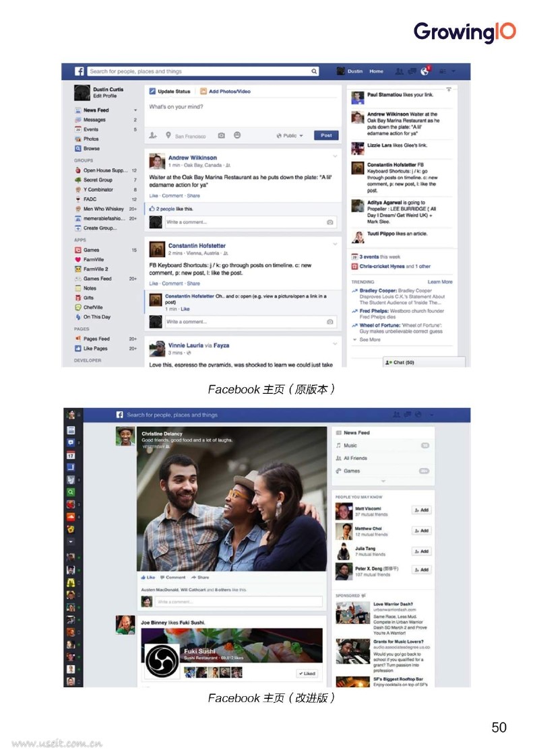Click location pin icon beside San Francisco
Screen dimensions: 535x756
168,135
